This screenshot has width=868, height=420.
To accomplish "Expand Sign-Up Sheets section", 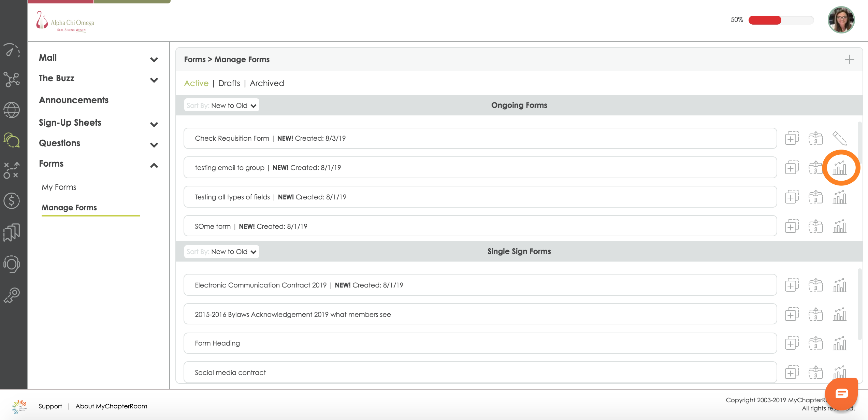I will (x=154, y=124).
